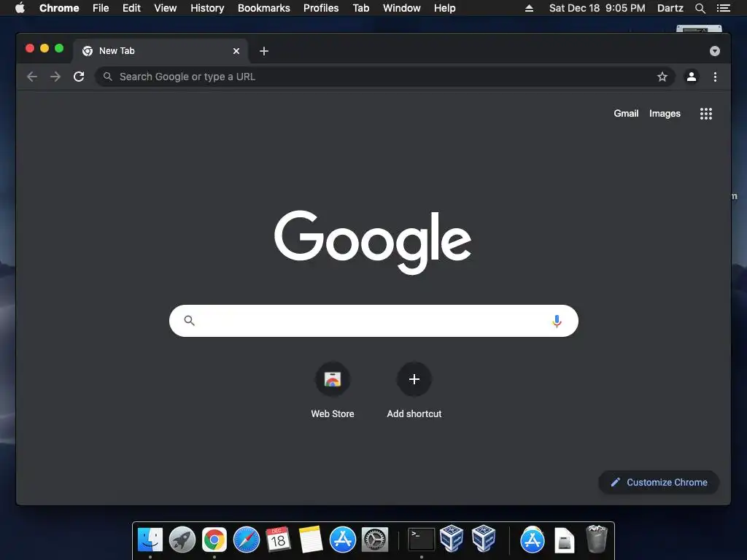The image size is (747, 560).
Task: Open the Web Store shortcut
Action: (x=333, y=391)
